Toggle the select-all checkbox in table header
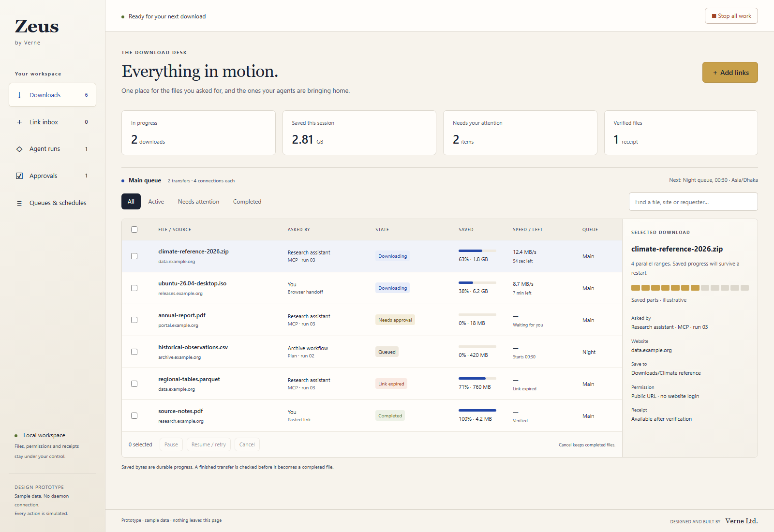This screenshot has height=532, width=774. tap(134, 229)
